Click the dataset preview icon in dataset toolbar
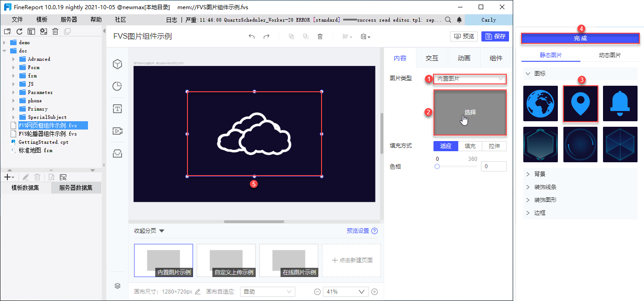The image size is (644, 301). [x=52, y=177]
